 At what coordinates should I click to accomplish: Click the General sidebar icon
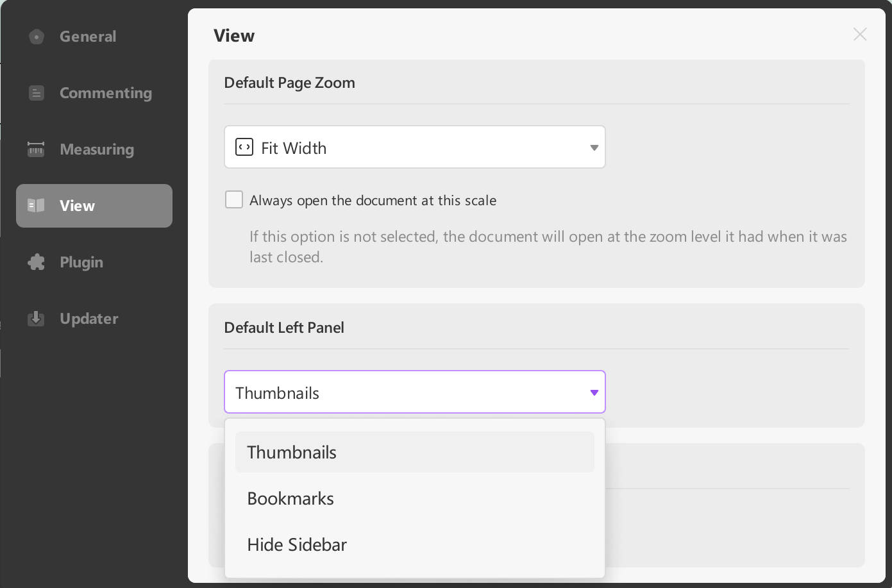(x=37, y=37)
